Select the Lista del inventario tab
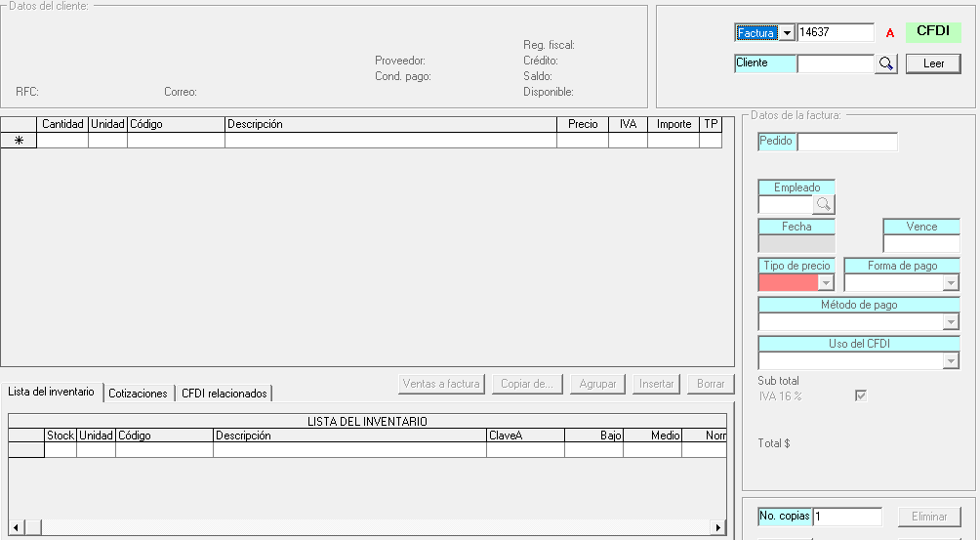Image resolution: width=980 pixels, height=540 pixels. 51,392
